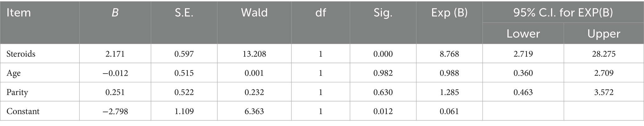Click Constant B value −2.798

115,111
